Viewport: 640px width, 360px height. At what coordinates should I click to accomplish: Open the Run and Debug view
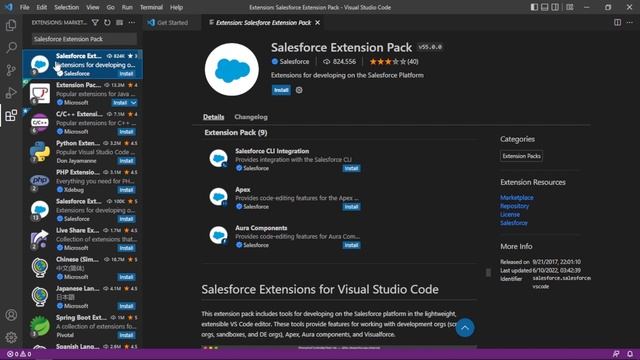click(x=11, y=93)
